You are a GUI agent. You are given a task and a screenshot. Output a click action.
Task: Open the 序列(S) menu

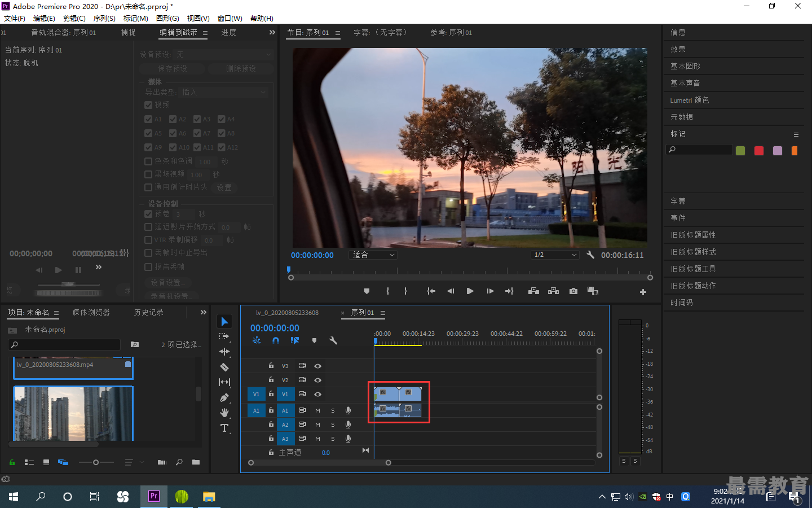click(x=104, y=18)
